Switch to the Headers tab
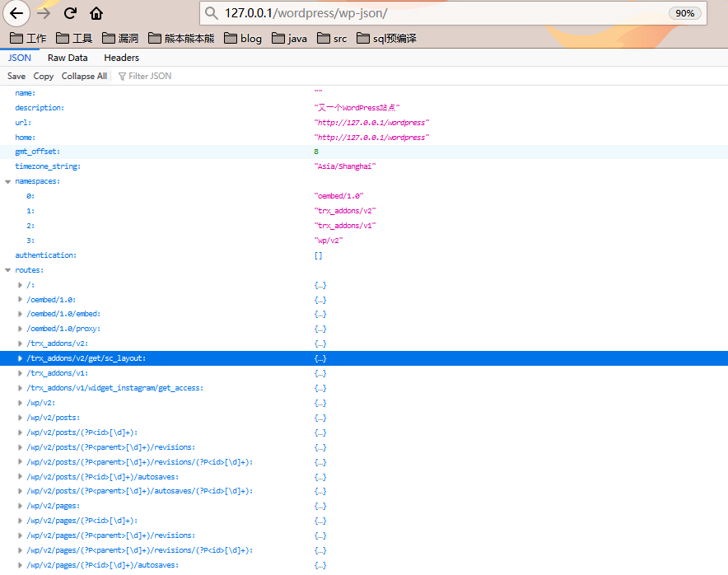728x575 pixels. click(x=121, y=58)
